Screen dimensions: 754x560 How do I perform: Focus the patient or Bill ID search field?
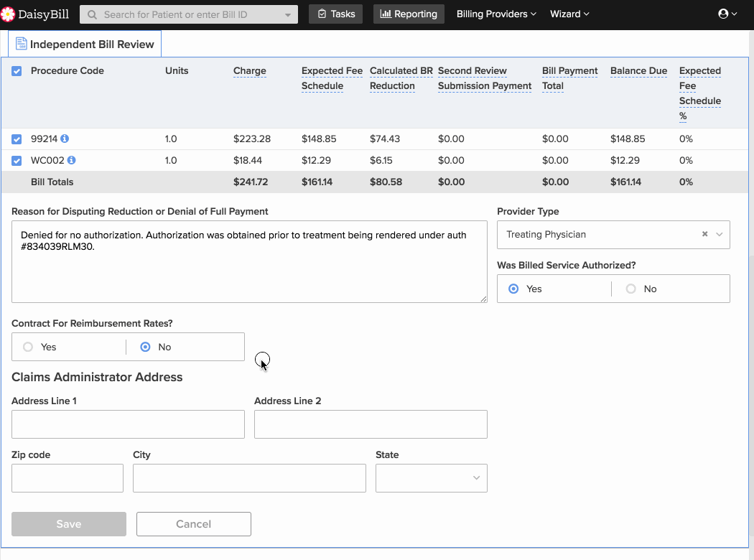188,14
